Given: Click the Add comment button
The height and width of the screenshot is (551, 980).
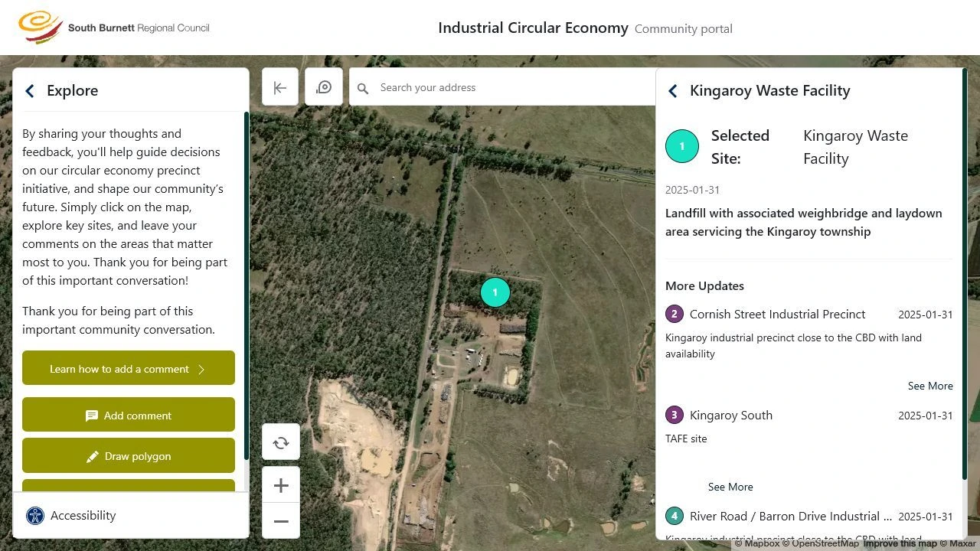Looking at the screenshot, I should point(129,415).
